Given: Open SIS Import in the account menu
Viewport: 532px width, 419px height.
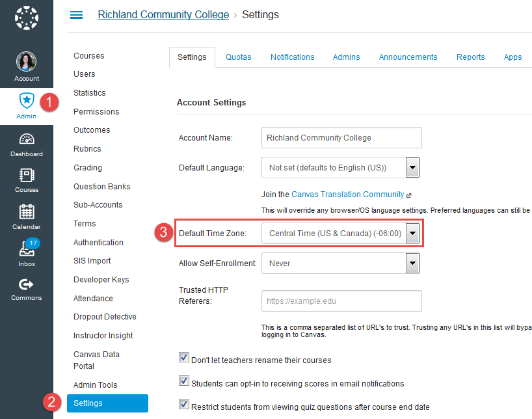Looking at the screenshot, I should 92,261.
